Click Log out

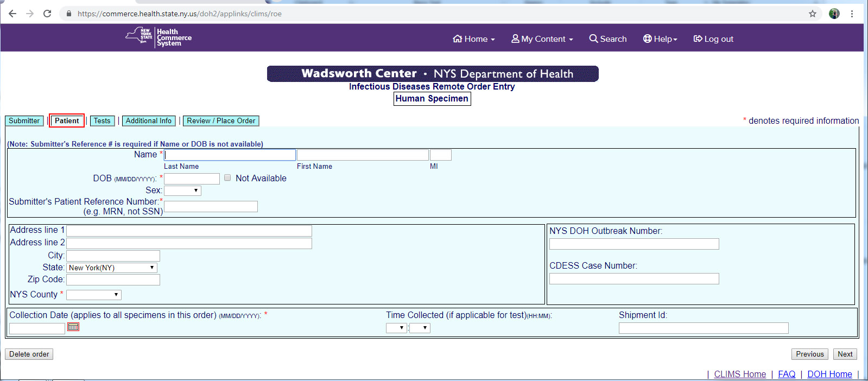click(713, 39)
